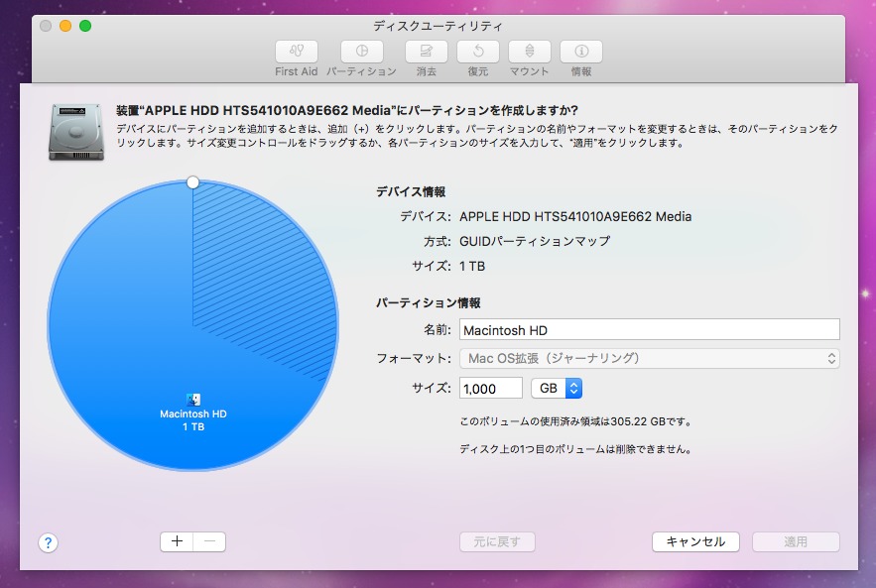
Task: Open the フォーマット dropdown Mac OS拡張
Action: click(649, 359)
